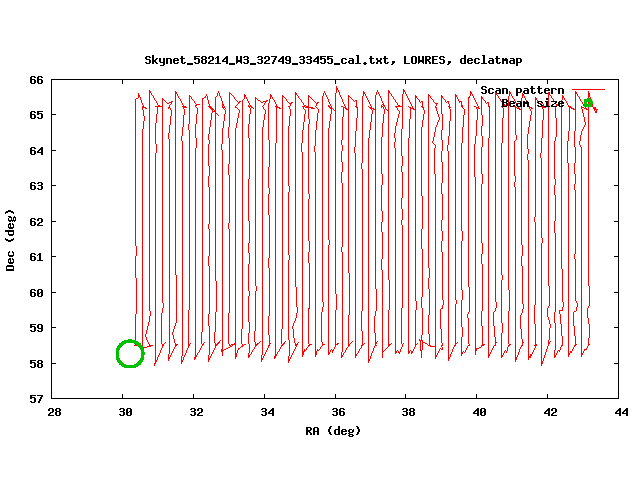Click the y-axis tick label 65
The width and height of the screenshot is (640, 480).
[x=36, y=115]
